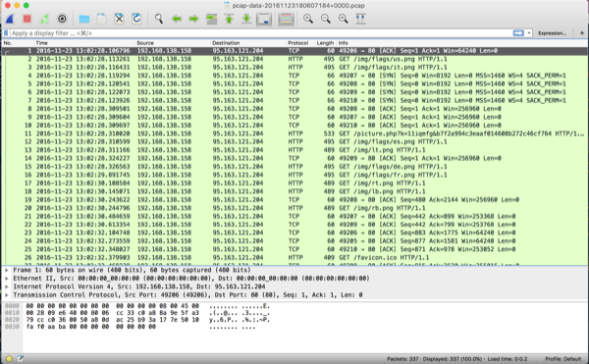Sort packets by the Protocol column

[297, 43]
